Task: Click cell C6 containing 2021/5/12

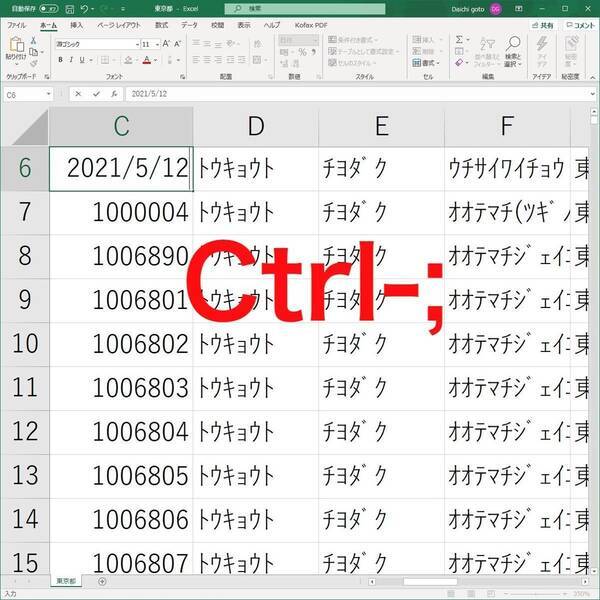Action: pyautogui.click(x=121, y=168)
